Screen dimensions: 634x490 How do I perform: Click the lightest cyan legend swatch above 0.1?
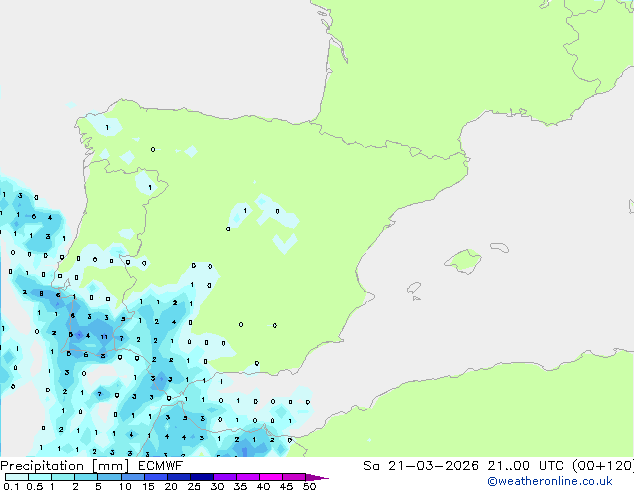pos(17,477)
